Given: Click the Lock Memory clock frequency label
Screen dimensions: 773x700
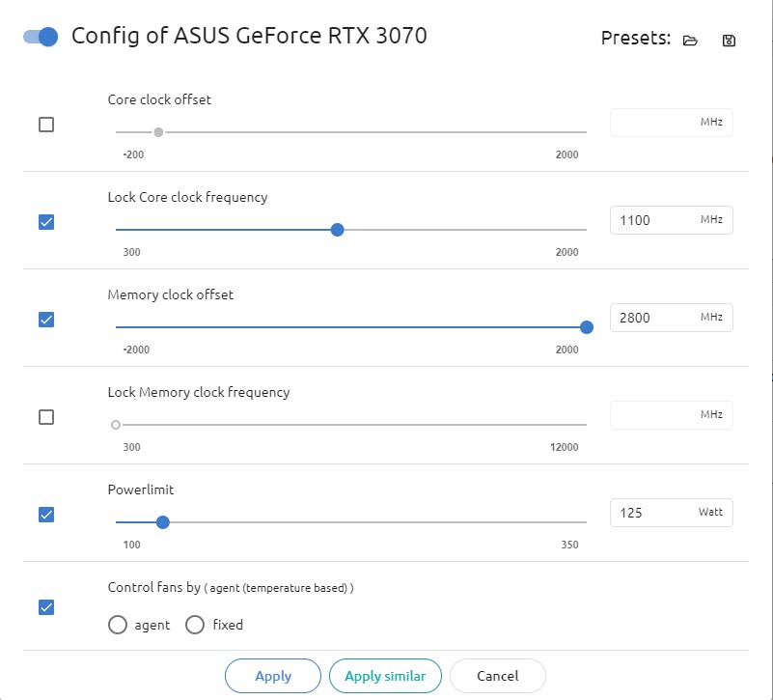Looking at the screenshot, I should [199, 393].
